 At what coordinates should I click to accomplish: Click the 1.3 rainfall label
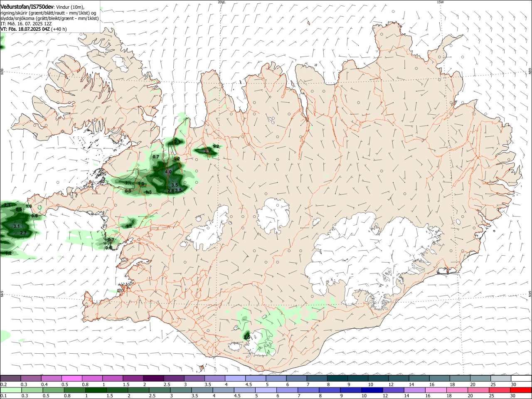(x=148, y=192)
